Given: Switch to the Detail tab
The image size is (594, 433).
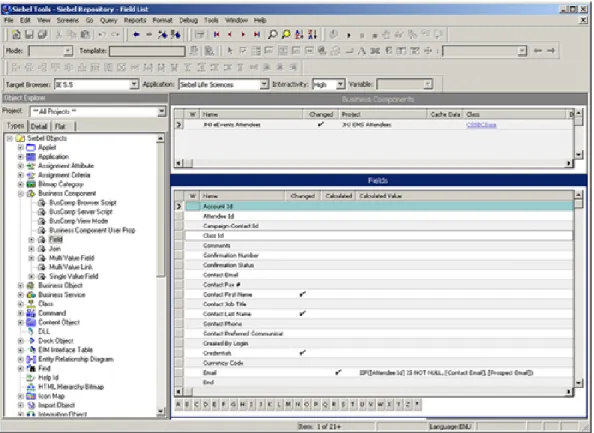Looking at the screenshot, I should 39,126.
